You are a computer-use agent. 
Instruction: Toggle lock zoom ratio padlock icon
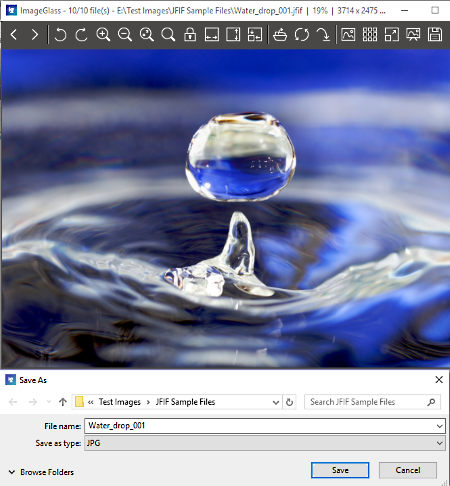(190, 34)
